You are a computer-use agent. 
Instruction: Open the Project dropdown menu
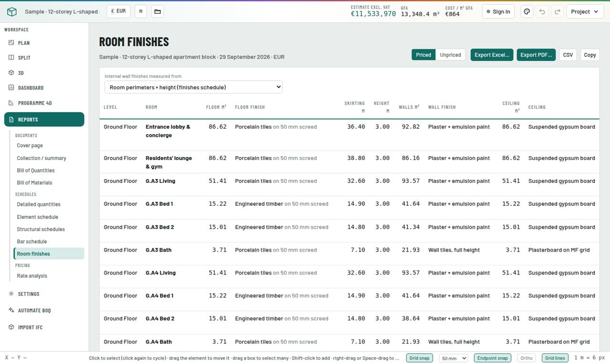[x=585, y=11]
